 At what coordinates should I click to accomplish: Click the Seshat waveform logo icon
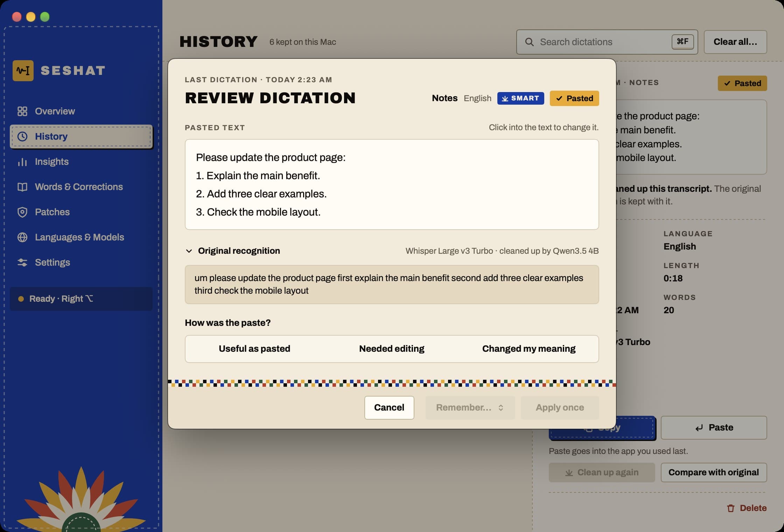pos(23,71)
